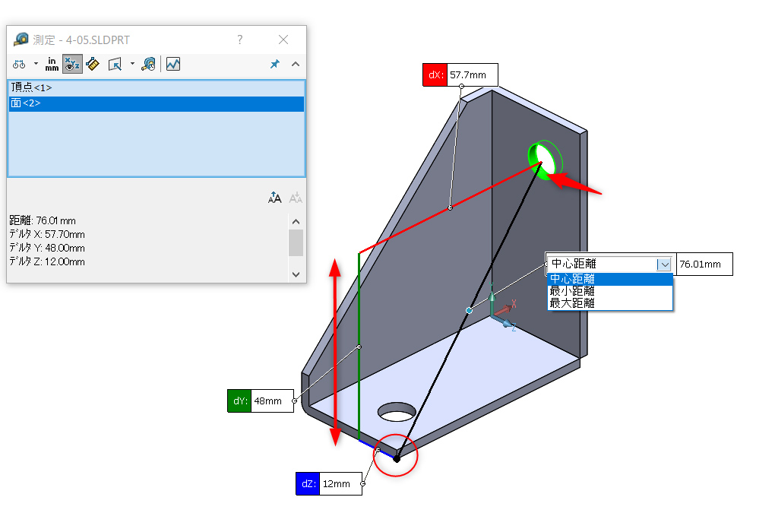Viewport: 775px width, 532px height.
Task: Expand the projected-on dropdown arrow
Action: tap(131, 65)
